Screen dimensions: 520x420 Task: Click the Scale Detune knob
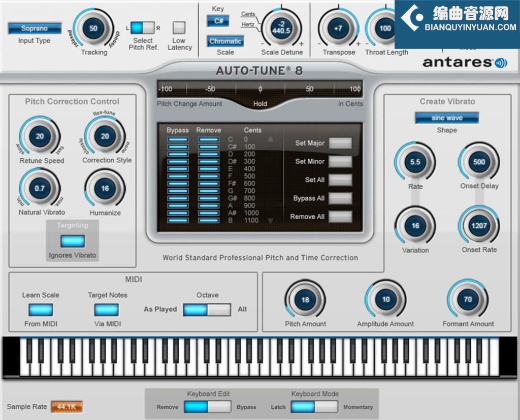click(281, 28)
